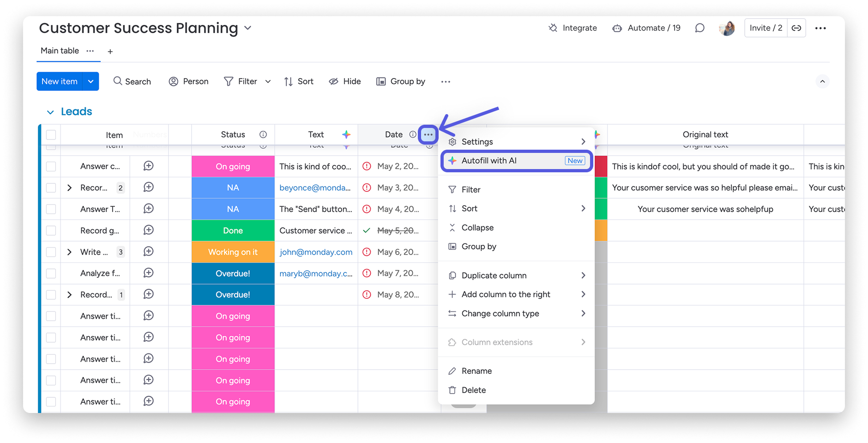This screenshot has width=868, height=443.
Task: Open maryb@monday.c... email link
Action: pyautogui.click(x=316, y=273)
